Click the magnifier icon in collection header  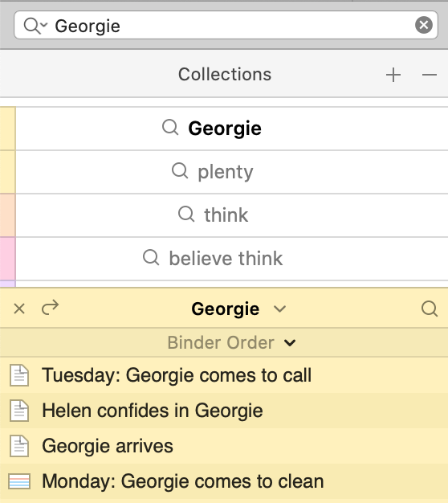coord(430,309)
